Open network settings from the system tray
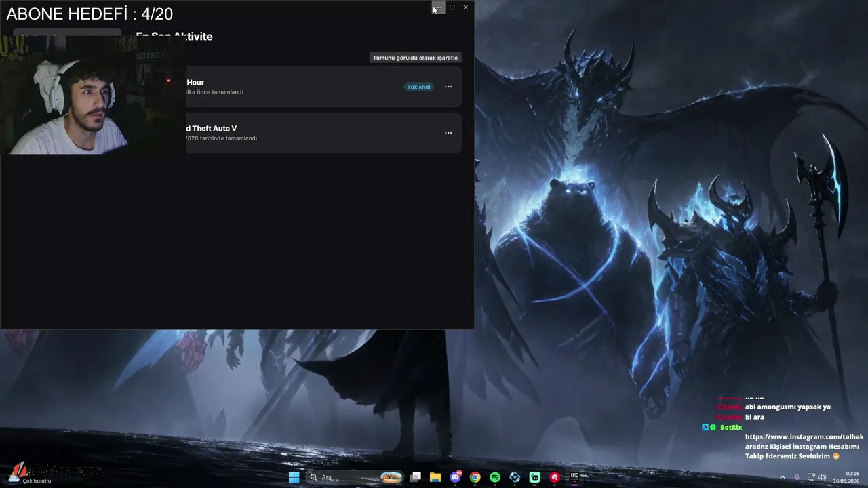Image resolution: width=868 pixels, height=488 pixels. (811, 477)
